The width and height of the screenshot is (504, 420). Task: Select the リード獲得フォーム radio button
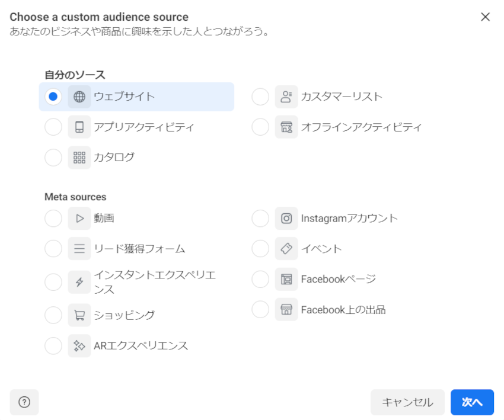[53, 249]
